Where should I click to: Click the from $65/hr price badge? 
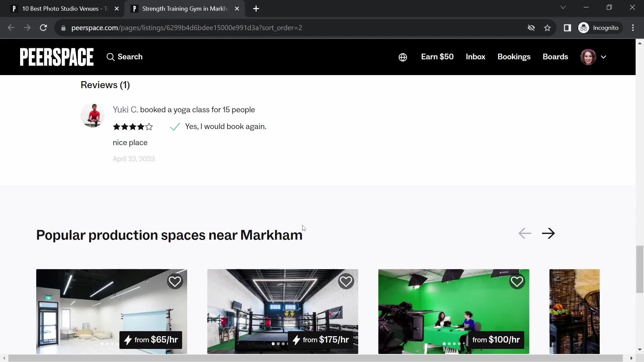coord(151,340)
